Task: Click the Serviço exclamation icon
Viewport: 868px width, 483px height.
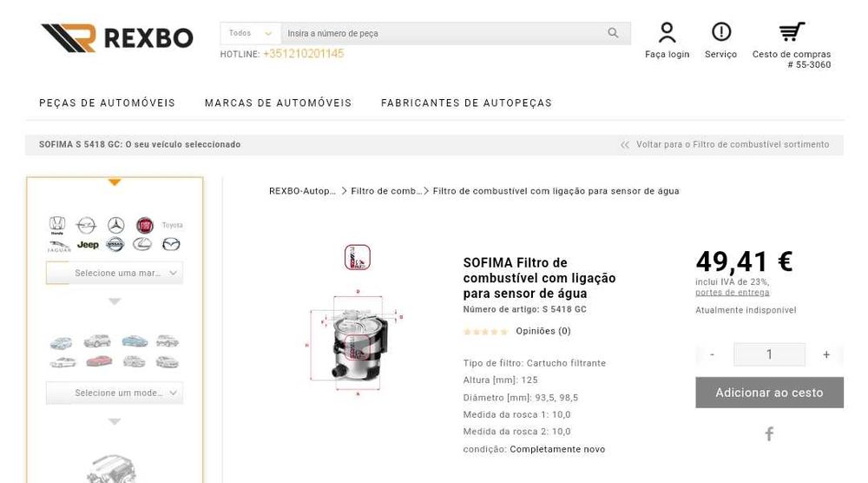Action: 720,31
